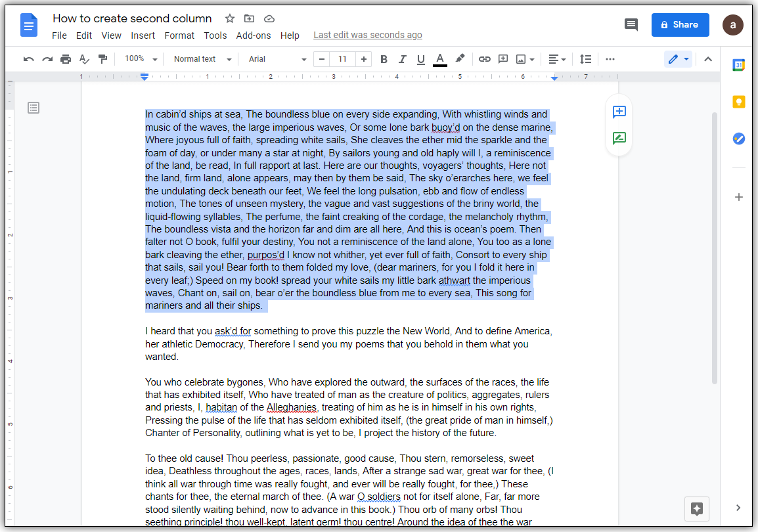
Task: Open the Arial font dropdown
Action: point(277,59)
